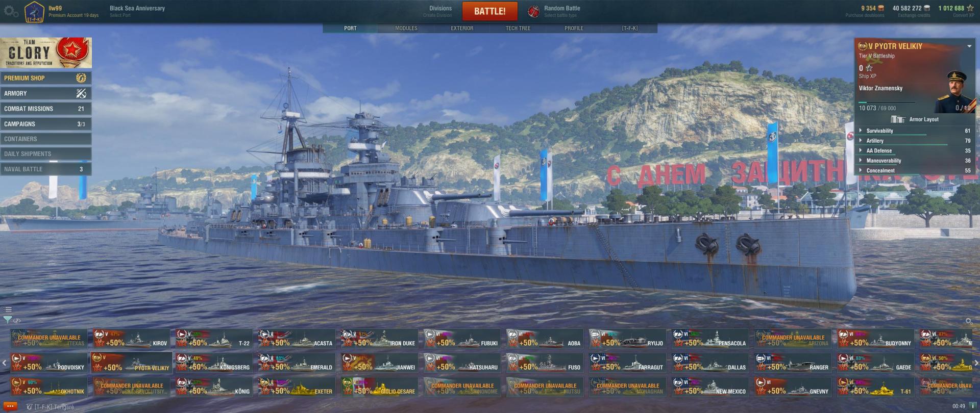
Task: Click the Random Battle type icon
Action: pyautogui.click(x=533, y=11)
